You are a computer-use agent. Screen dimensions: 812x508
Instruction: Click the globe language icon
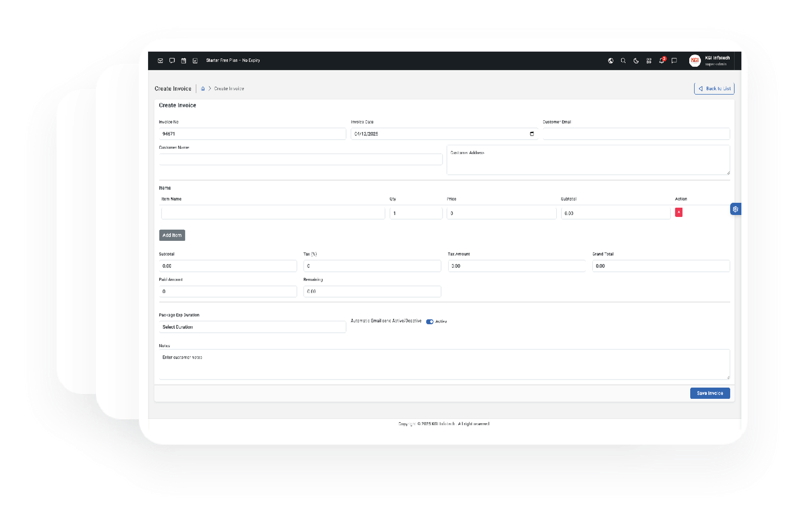611,60
